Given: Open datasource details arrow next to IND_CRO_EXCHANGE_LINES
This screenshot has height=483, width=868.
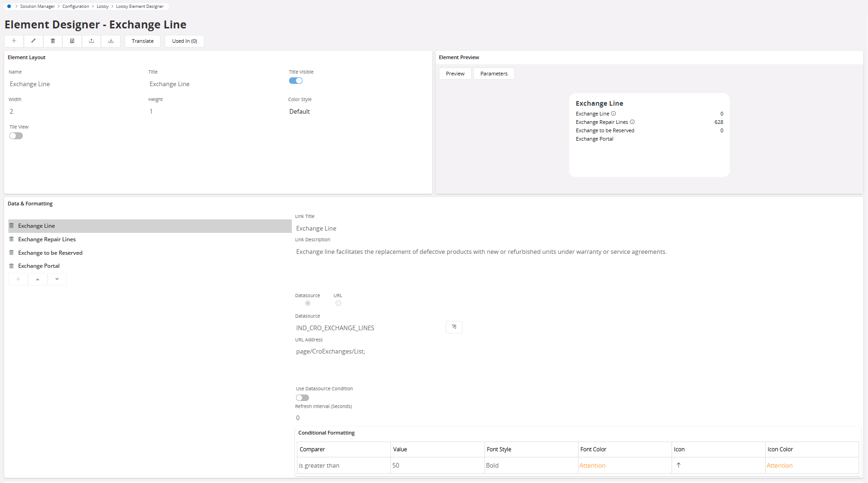Looking at the screenshot, I should click(x=454, y=327).
